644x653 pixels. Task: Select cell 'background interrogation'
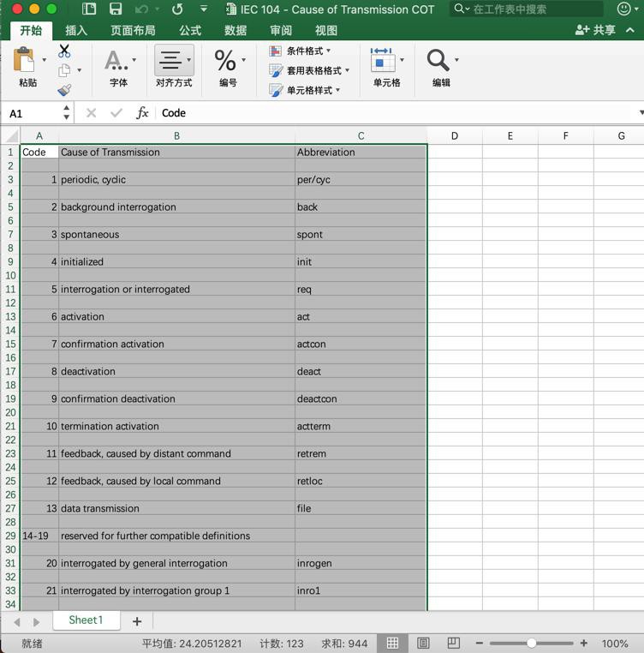point(177,207)
